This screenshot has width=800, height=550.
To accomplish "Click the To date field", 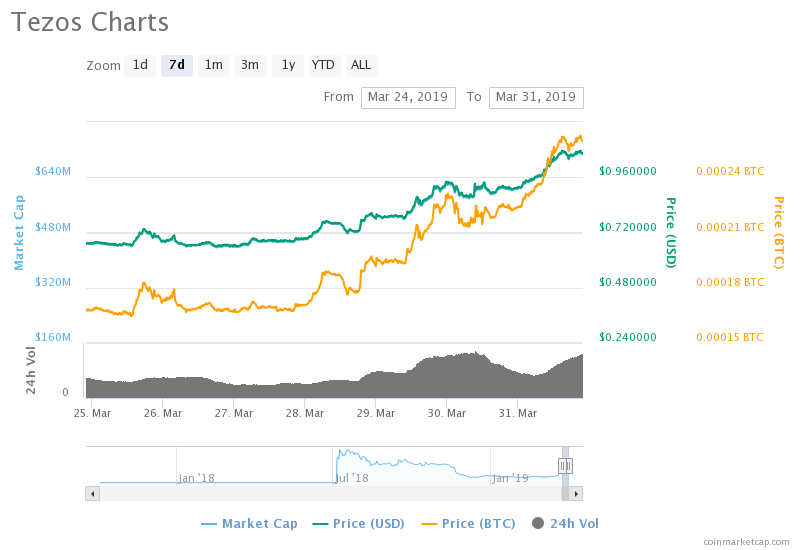I will (x=536, y=97).
